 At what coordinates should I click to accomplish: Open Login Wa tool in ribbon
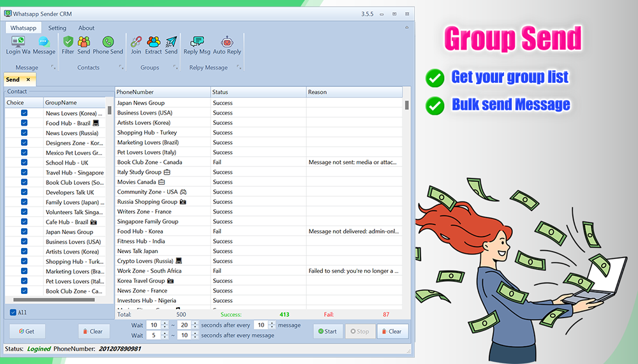[x=18, y=45]
